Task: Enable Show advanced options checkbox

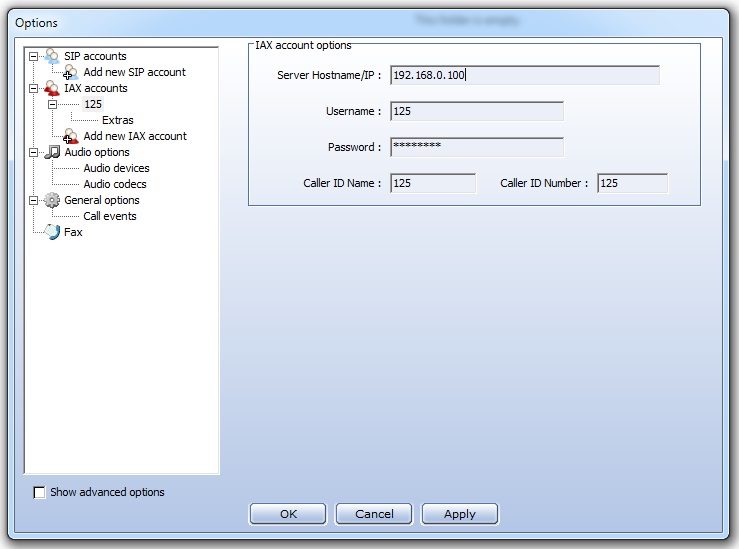Action: click(39, 492)
